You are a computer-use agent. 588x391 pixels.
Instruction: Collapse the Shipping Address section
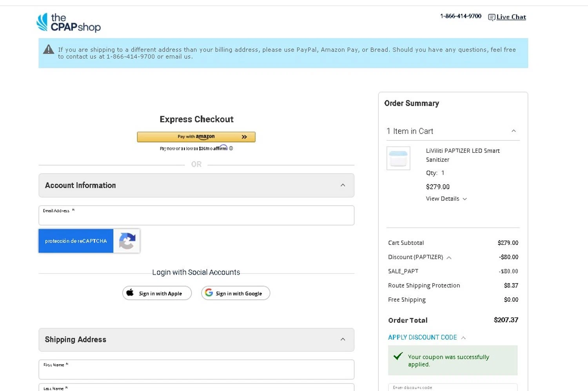[343, 339]
